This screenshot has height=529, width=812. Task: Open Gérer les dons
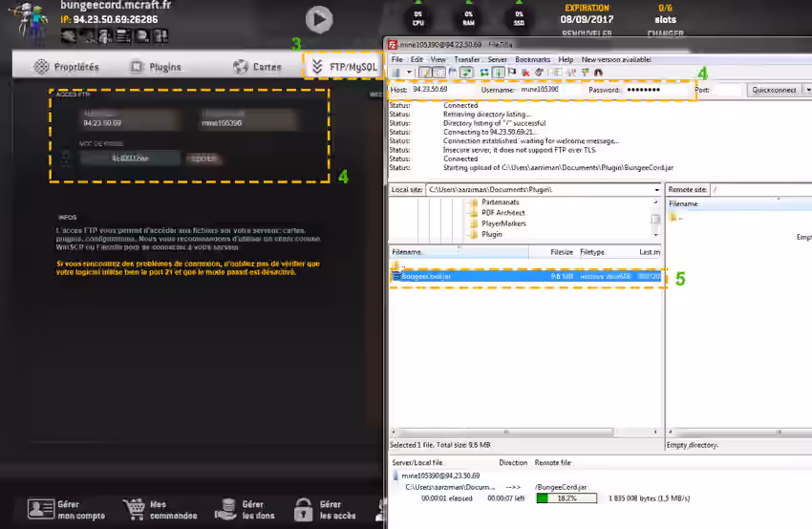coord(245,510)
